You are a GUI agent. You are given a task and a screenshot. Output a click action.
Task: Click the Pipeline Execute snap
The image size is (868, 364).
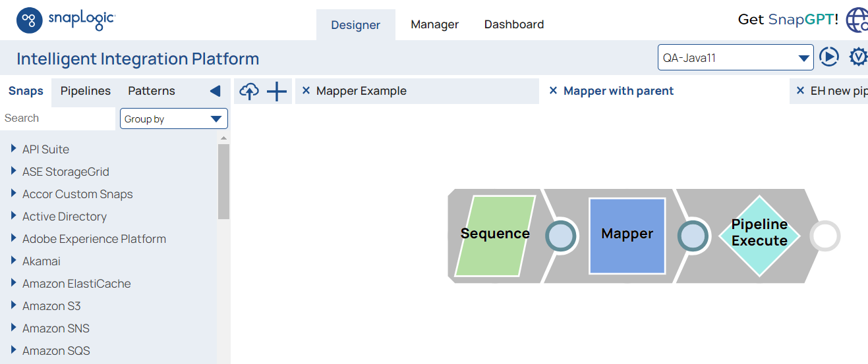[759, 235]
